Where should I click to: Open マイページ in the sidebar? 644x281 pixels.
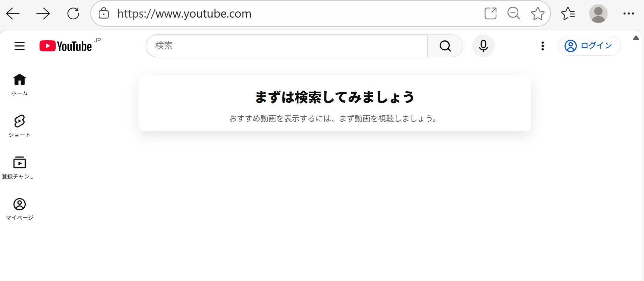tap(20, 209)
